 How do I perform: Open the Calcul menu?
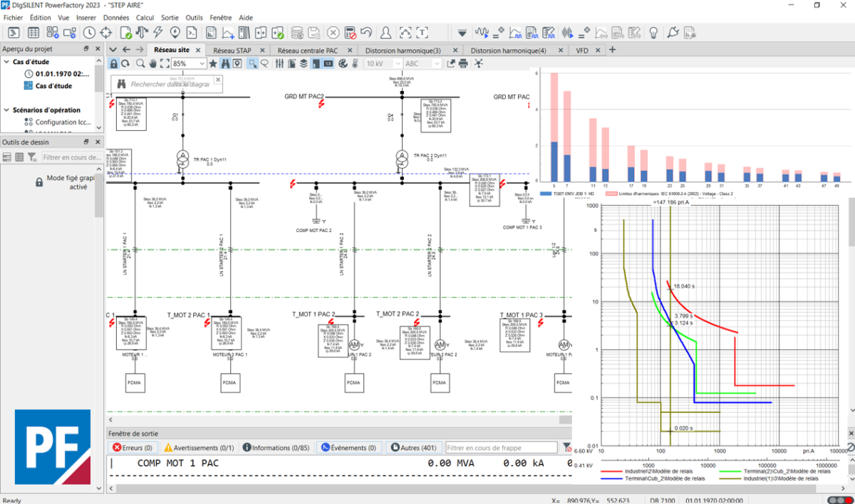[x=145, y=16]
